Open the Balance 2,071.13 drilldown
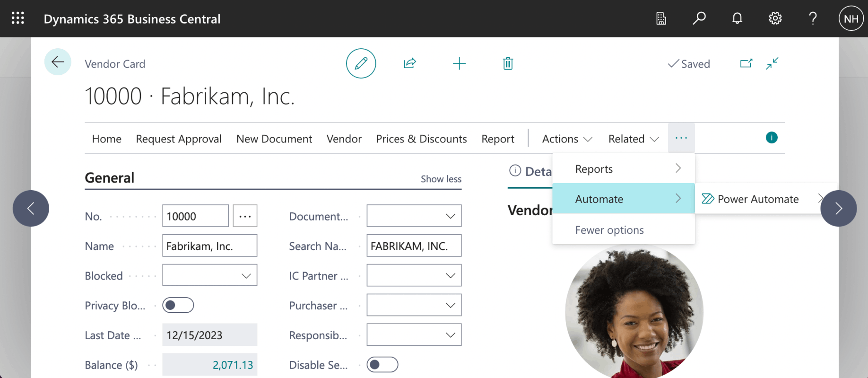The width and height of the screenshot is (868, 378). coord(233,365)
